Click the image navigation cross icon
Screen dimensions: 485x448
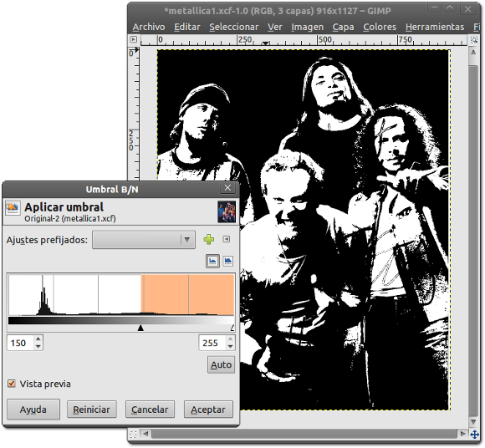(x=474, y=435)
